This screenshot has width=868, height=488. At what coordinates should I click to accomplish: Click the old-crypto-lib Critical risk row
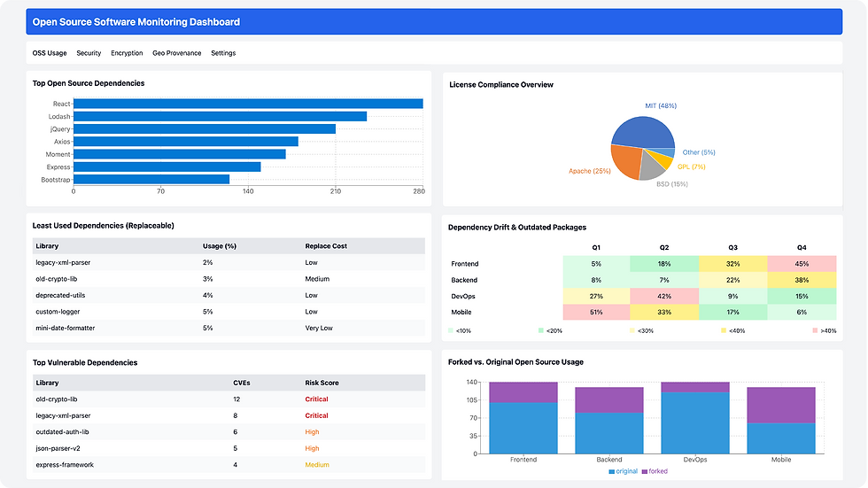click(x=229, y=399)
